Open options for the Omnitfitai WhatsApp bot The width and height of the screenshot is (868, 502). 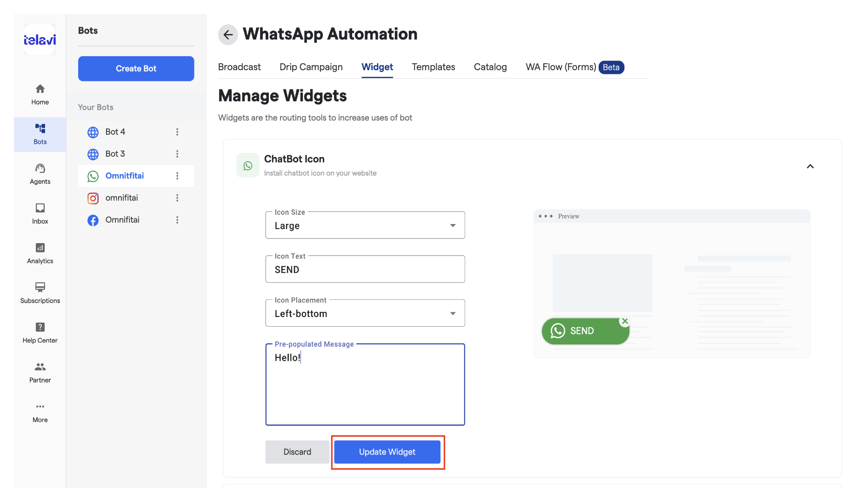(177, 176)
